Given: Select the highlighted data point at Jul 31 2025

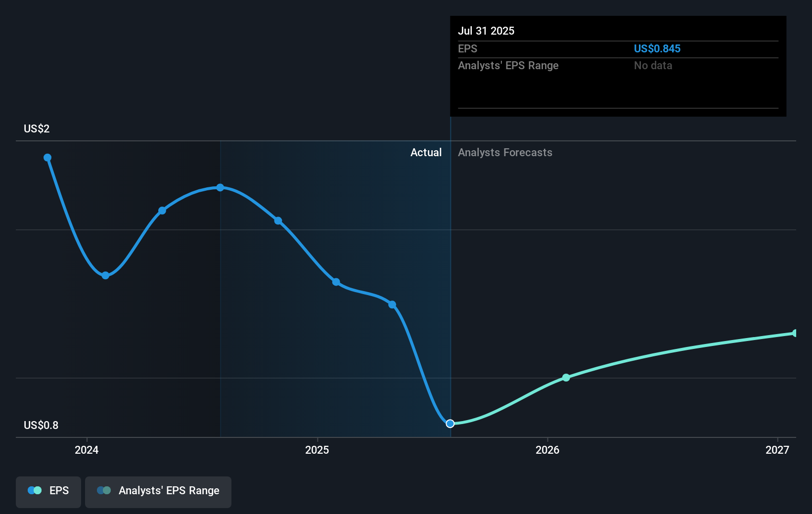Looking at the screenshot, I should [x=450, y=424].
